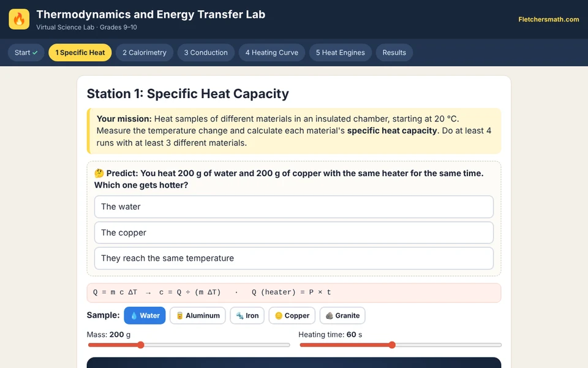Click the 'Virtual Science Lab · Grades 9–10' subtitle

coord(86,28)
